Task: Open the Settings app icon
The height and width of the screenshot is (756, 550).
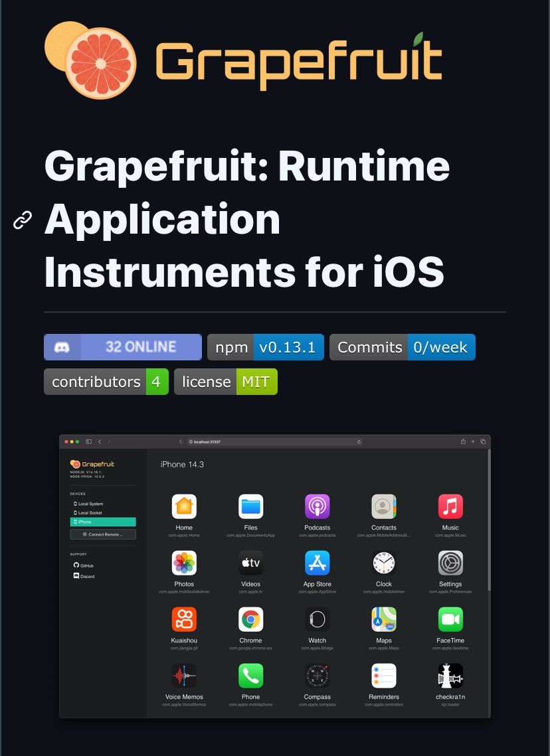Action: click(450, 563)
